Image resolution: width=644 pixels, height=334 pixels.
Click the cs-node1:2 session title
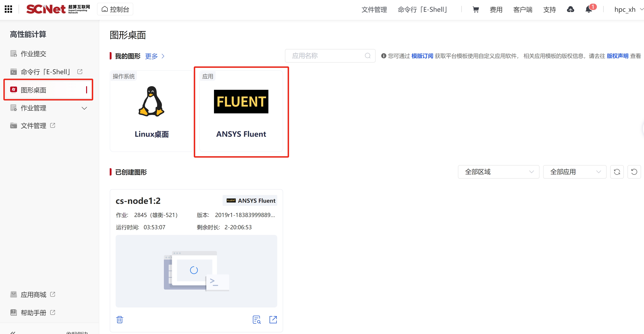point(138,201)
